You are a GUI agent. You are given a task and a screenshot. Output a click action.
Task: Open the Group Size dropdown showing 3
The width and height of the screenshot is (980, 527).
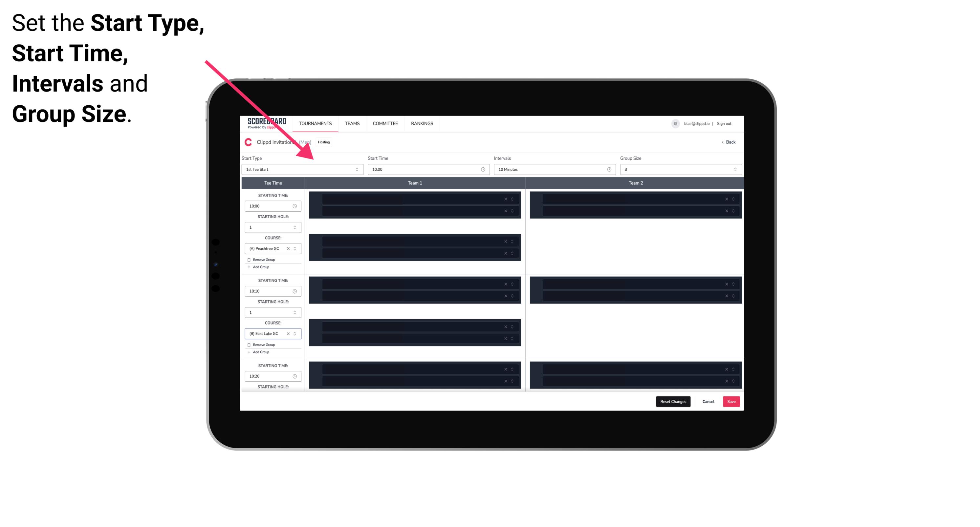(679, 169)
